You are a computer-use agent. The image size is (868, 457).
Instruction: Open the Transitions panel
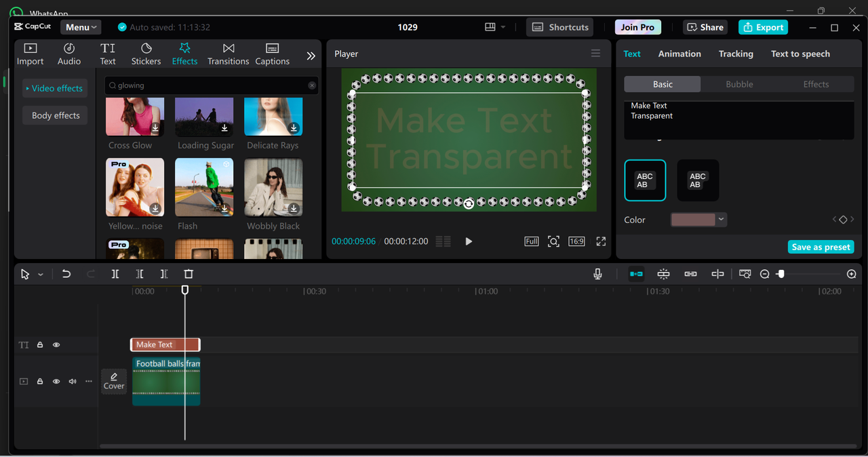point(229,54)
